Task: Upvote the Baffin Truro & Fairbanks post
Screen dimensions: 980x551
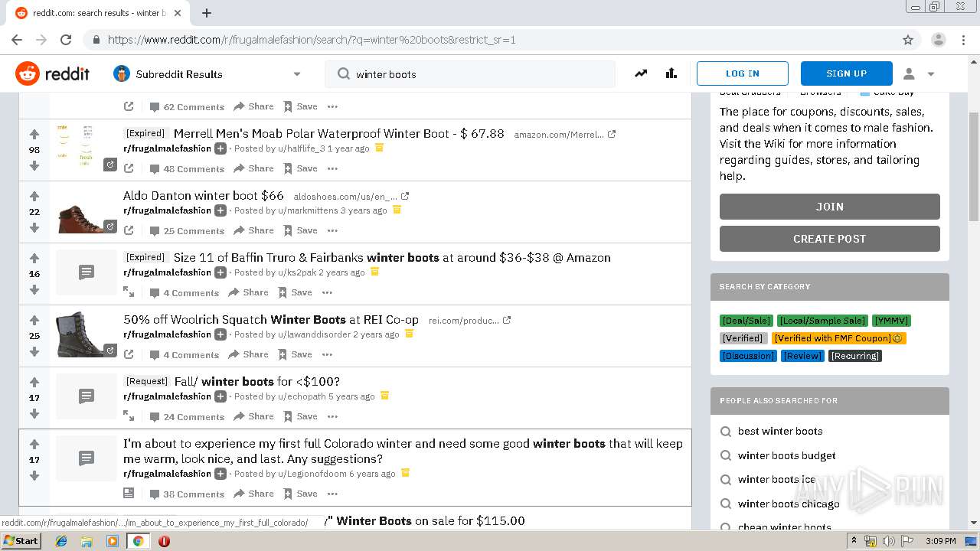Action: coord(34,259)
